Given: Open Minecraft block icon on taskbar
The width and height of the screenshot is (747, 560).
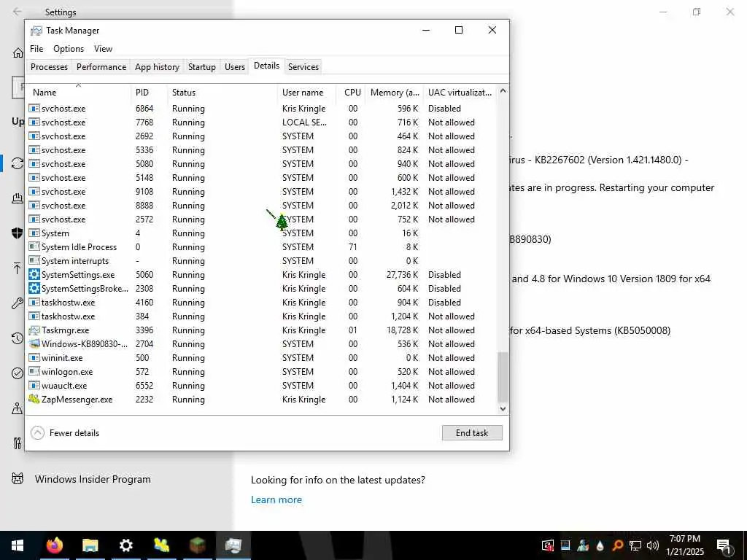Looking at the screenshot, I should [197, 545].
